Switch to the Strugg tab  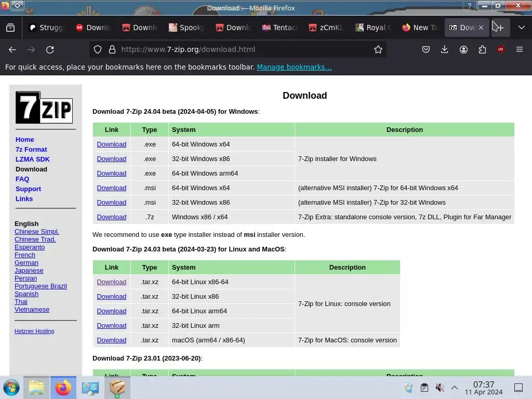click(46, 28)
